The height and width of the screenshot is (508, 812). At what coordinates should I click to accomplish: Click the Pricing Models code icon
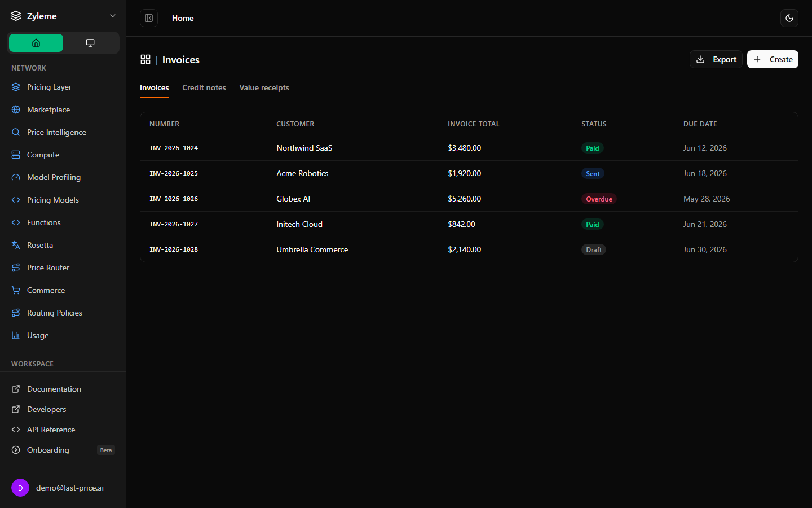[x=16, y=200]
